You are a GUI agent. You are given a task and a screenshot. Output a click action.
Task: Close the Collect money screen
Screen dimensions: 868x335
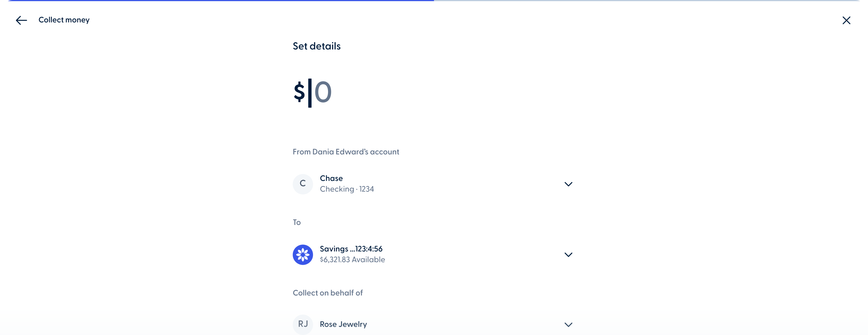point(846,20)
